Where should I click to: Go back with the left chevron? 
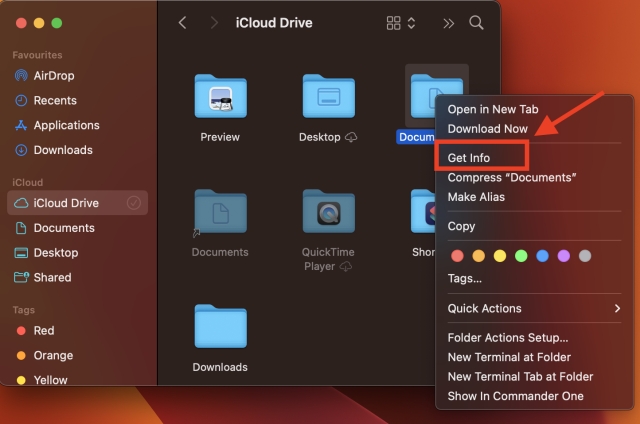182,23
